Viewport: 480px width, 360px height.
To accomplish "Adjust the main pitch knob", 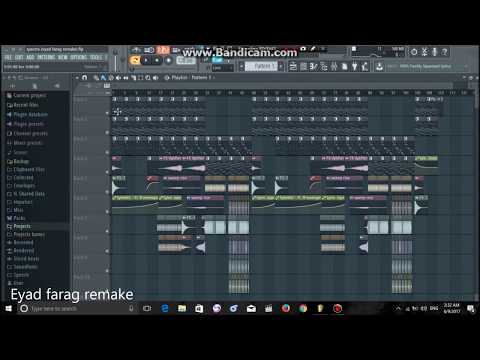I will 123,60.
